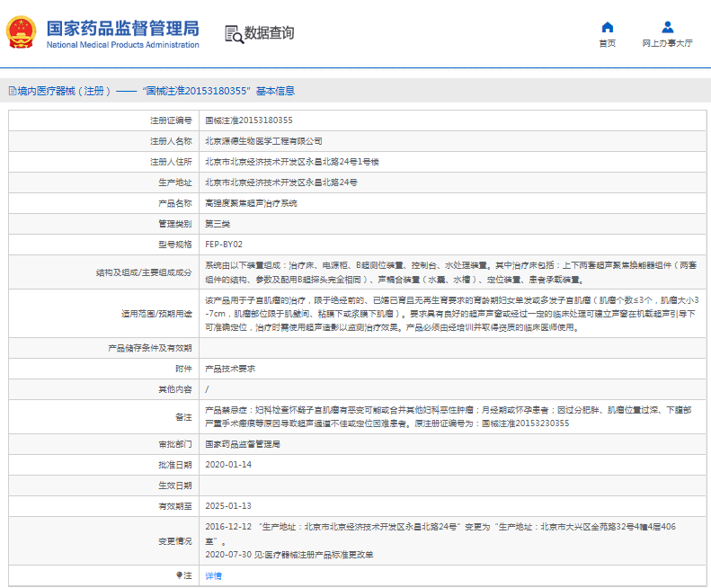
Task: Click the document icon before 境内医疗器械
Action: coord(12,91)
